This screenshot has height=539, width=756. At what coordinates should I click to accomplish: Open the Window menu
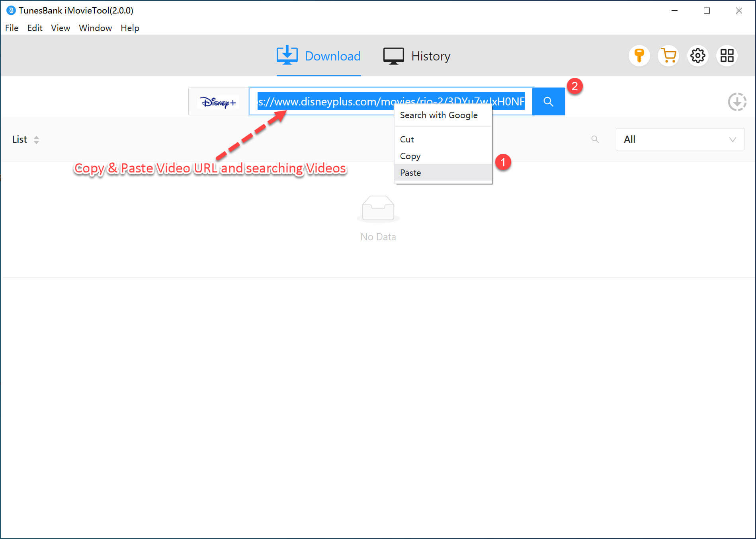point(95,28)
